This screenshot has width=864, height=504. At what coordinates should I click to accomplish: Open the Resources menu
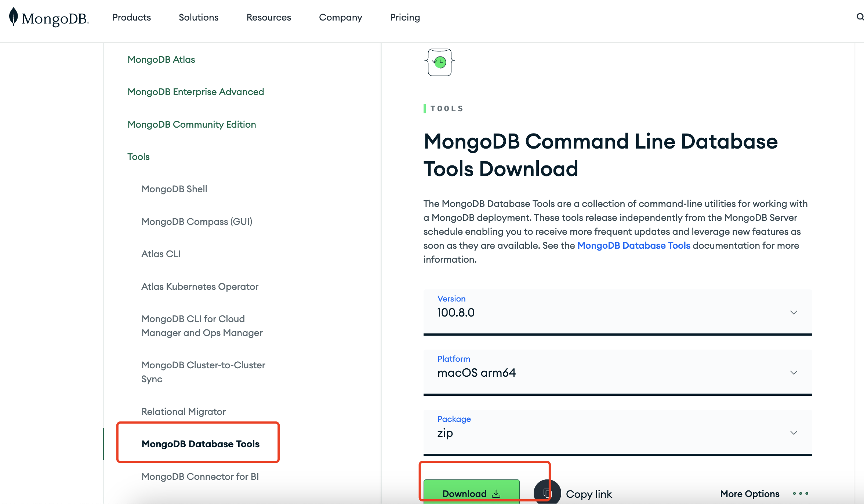click(268, 17)
